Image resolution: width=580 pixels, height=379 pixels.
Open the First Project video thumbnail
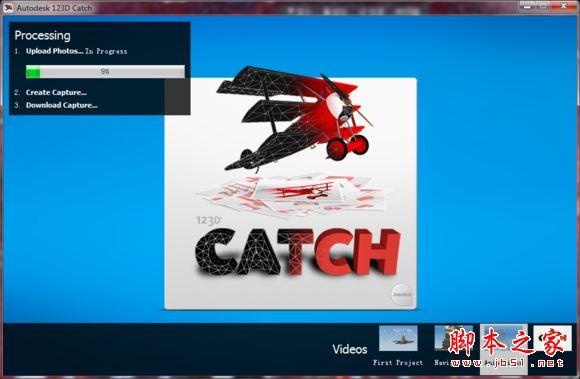[x=398, y=338]
